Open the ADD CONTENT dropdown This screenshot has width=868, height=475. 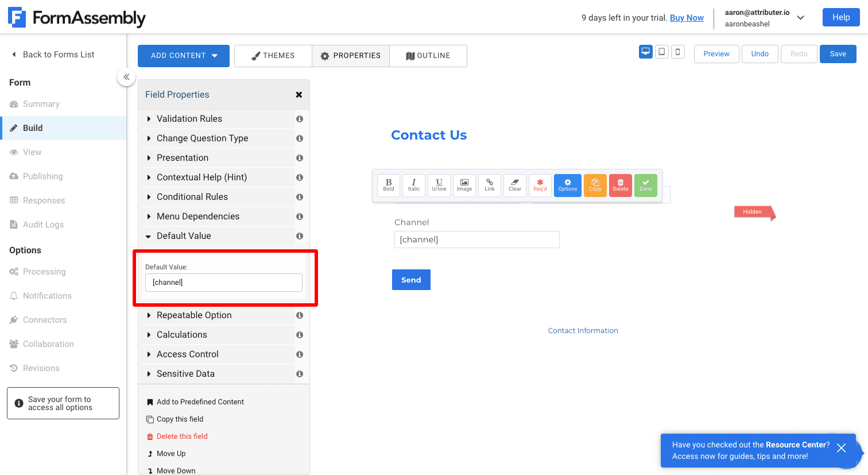click(183, 56)
